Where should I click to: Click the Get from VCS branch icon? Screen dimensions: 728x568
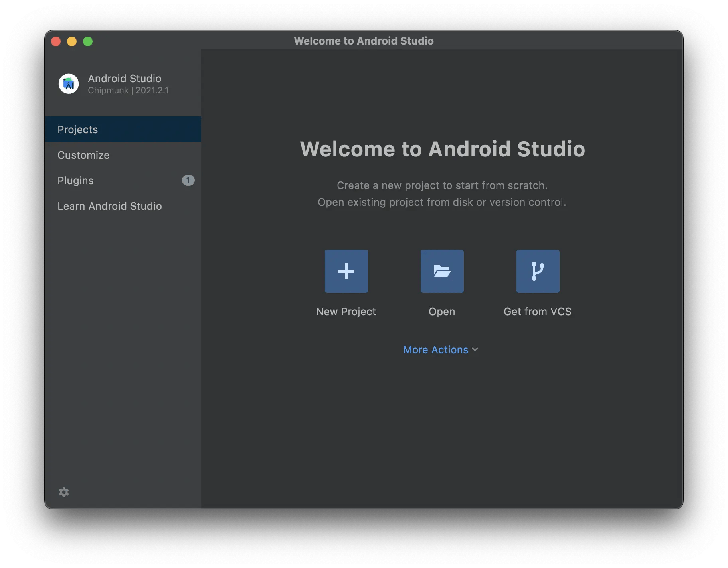click(538, 271)
